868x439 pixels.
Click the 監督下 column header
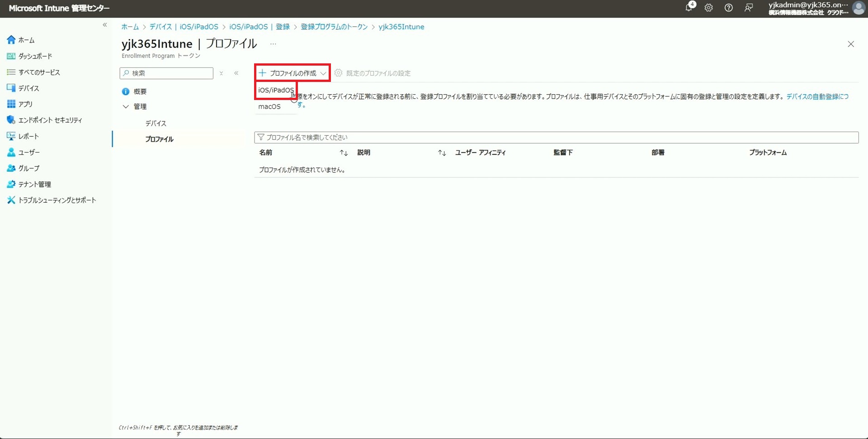click(563, 153)
